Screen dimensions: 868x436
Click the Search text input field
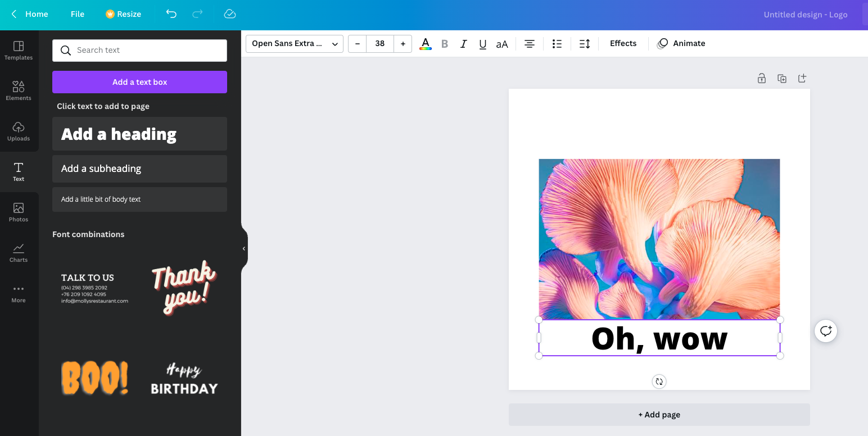[x=147, y=51]
